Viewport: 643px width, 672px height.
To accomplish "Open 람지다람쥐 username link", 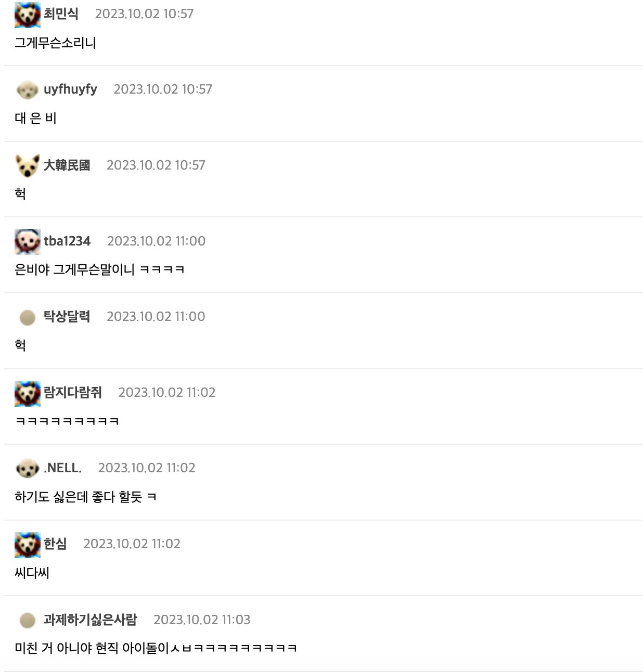I will pyautogui.click(x=72, y=392).
